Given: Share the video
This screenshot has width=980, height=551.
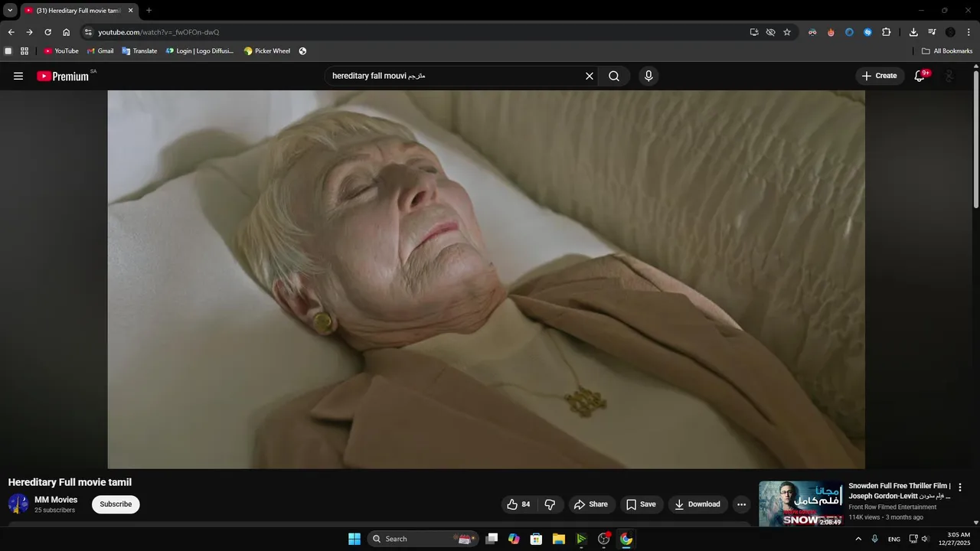Looking at the screenshot, I should [590, 504].
